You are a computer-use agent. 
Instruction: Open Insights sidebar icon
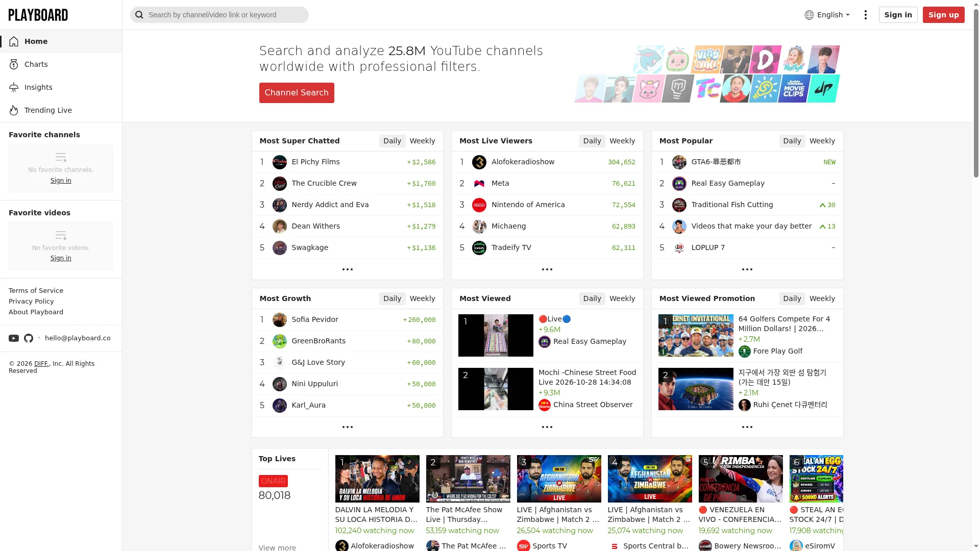pos(14,87)
